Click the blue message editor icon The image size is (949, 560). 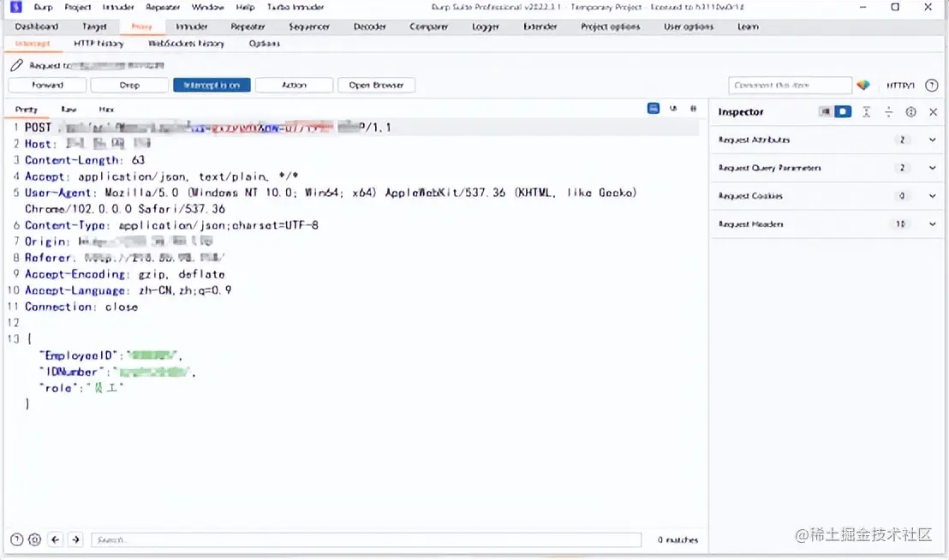pyautogui.click(x=653, y=108)
